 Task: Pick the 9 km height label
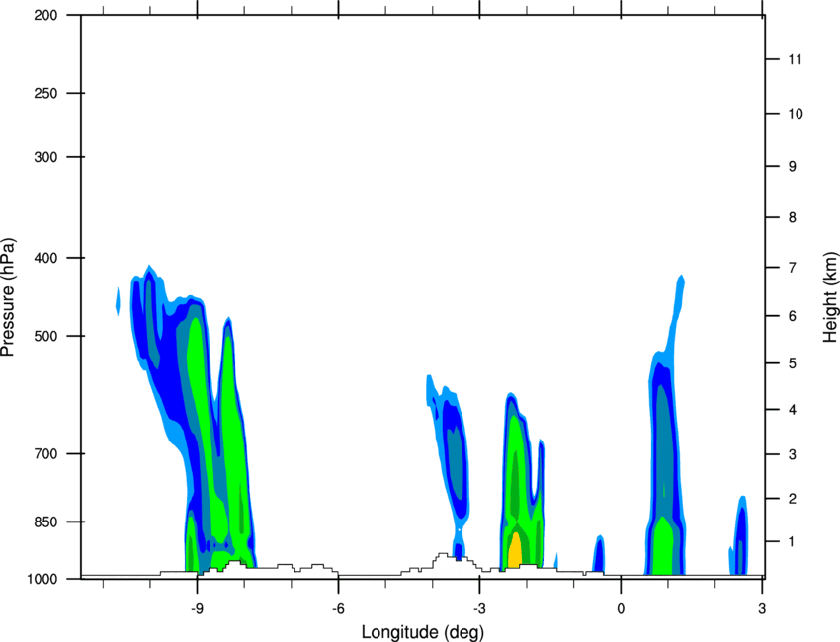tap(793, 167)
